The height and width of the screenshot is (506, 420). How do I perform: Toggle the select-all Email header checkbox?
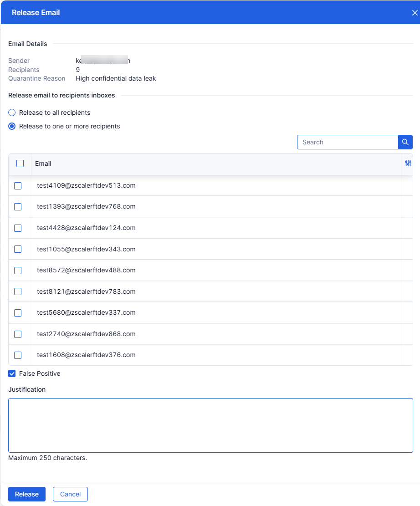click(20, 164)
